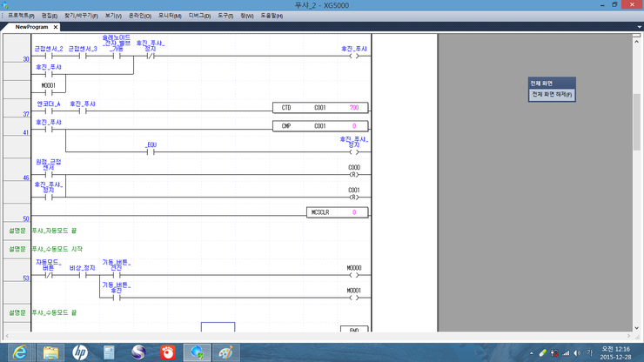Open Internet Explorer from the taskbar

(x=19, y=352)
